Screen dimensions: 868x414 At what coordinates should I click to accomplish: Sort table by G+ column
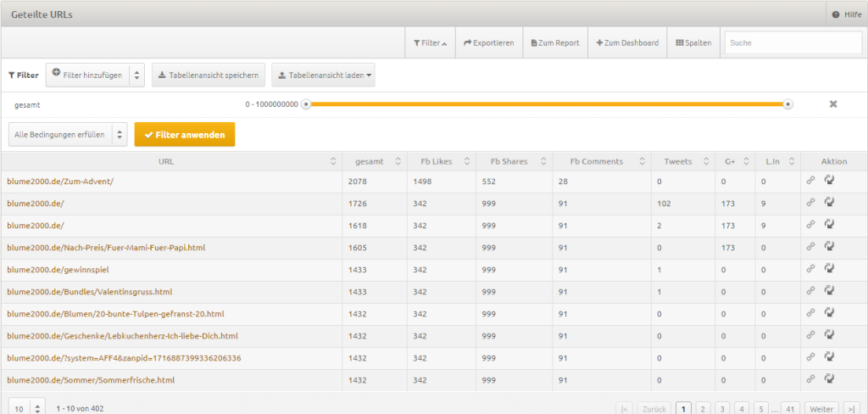click(735, 161)
